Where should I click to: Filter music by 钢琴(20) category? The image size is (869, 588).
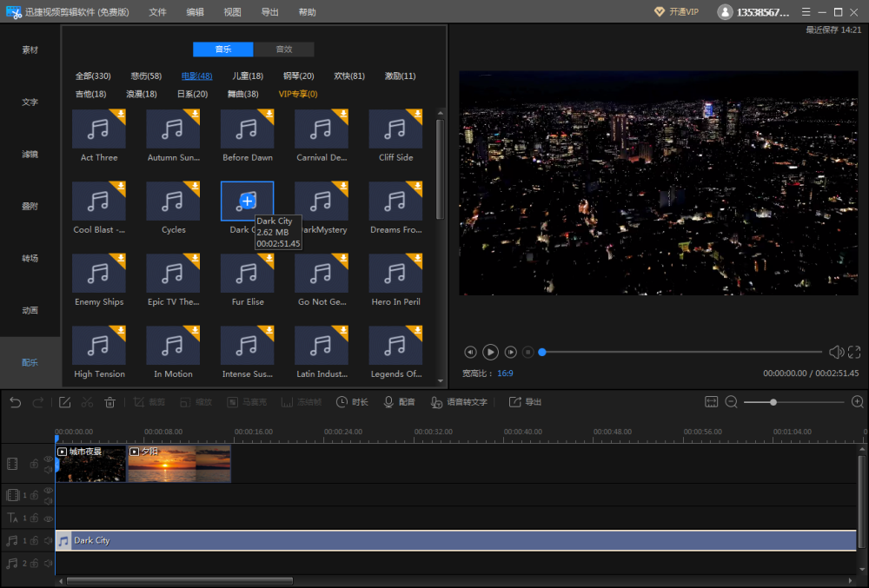[298, 76]
